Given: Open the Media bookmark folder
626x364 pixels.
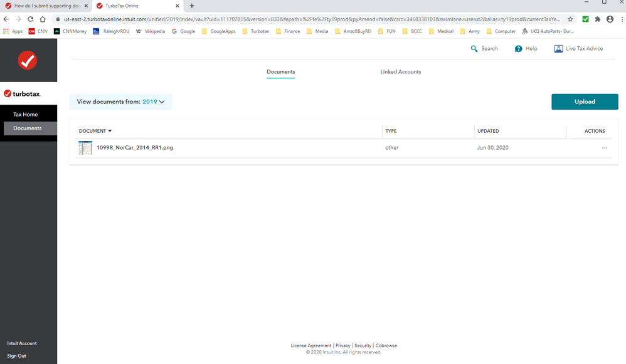Looking at the screenshot, I should 317,31.
